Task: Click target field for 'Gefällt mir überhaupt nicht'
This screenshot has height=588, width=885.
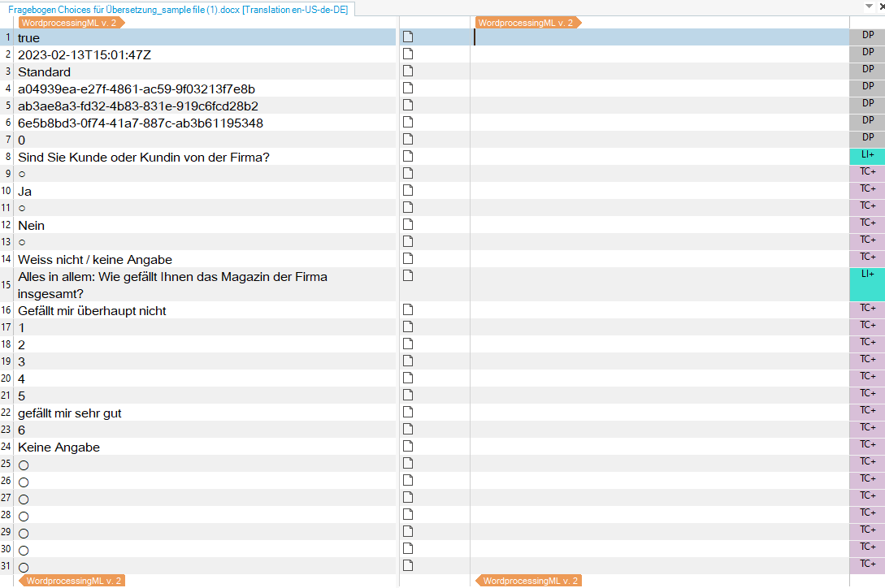Action: click(x=658, y=310)
